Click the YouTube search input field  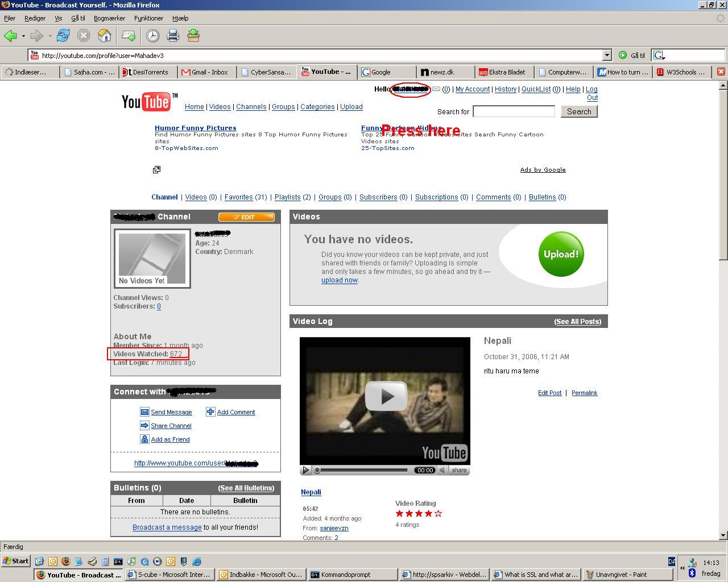514,111
